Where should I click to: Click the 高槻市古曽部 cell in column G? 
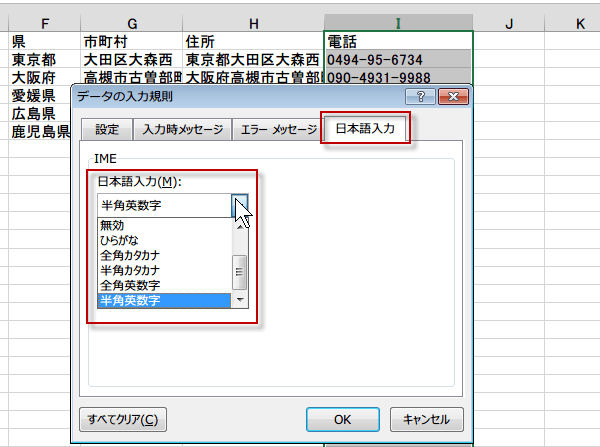point(132,77)
